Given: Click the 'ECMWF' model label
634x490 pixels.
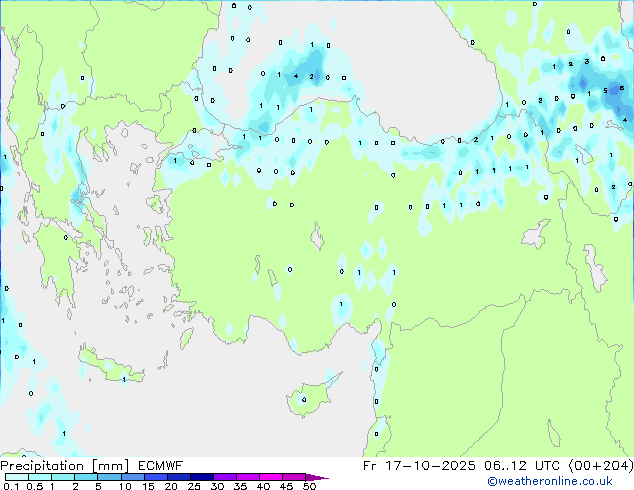Looking at the screenshot, I should tap(161, 466).
